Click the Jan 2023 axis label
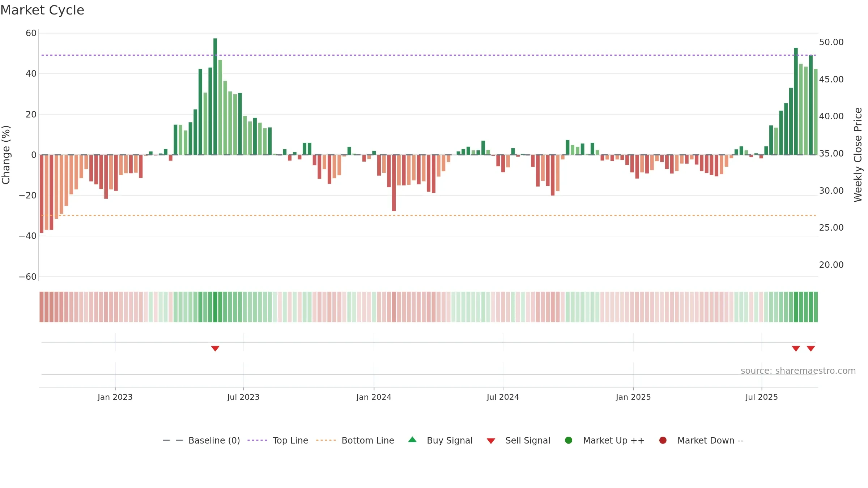The width and height of the screenshot is (868, 488). click(x=115, y=397)
